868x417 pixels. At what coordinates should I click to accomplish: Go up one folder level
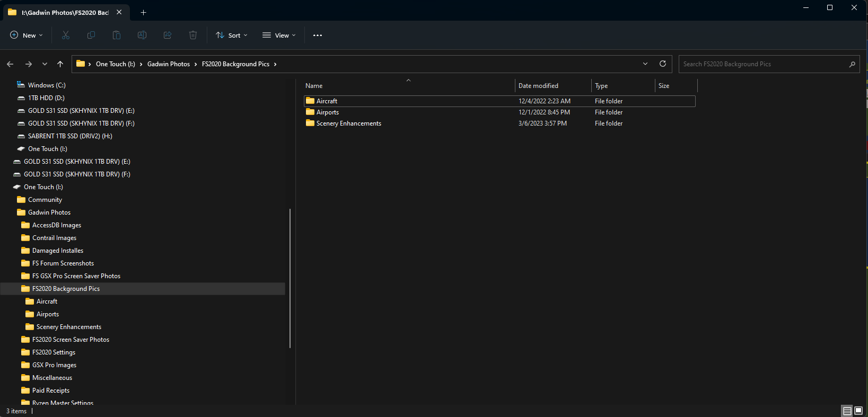[x=60, y=64]
